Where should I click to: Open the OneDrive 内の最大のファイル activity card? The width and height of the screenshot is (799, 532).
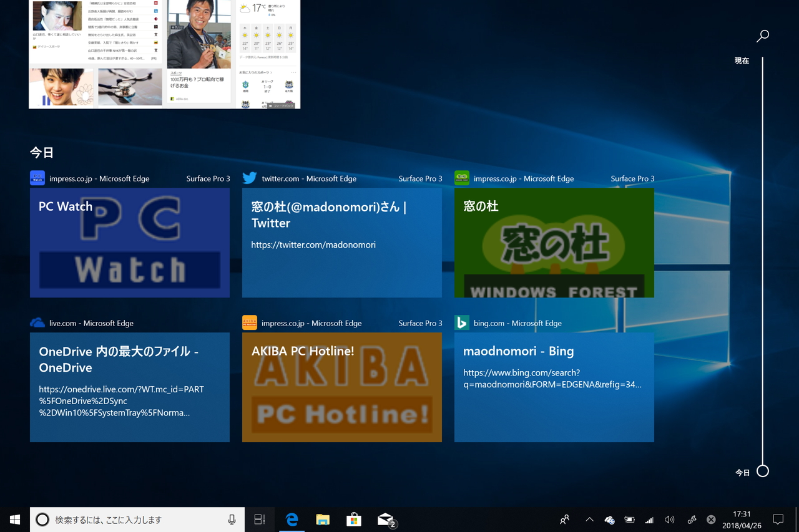coord(130,387)
